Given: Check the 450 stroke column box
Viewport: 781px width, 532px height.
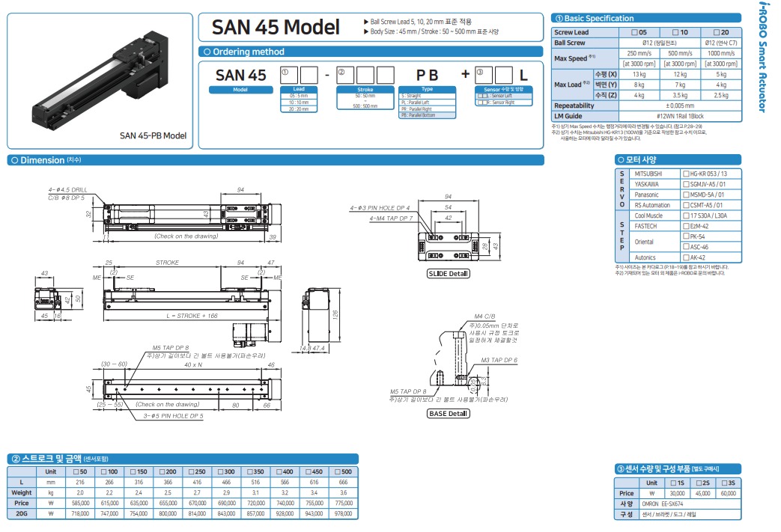Looking at the screenshot, I should (309, 472).
